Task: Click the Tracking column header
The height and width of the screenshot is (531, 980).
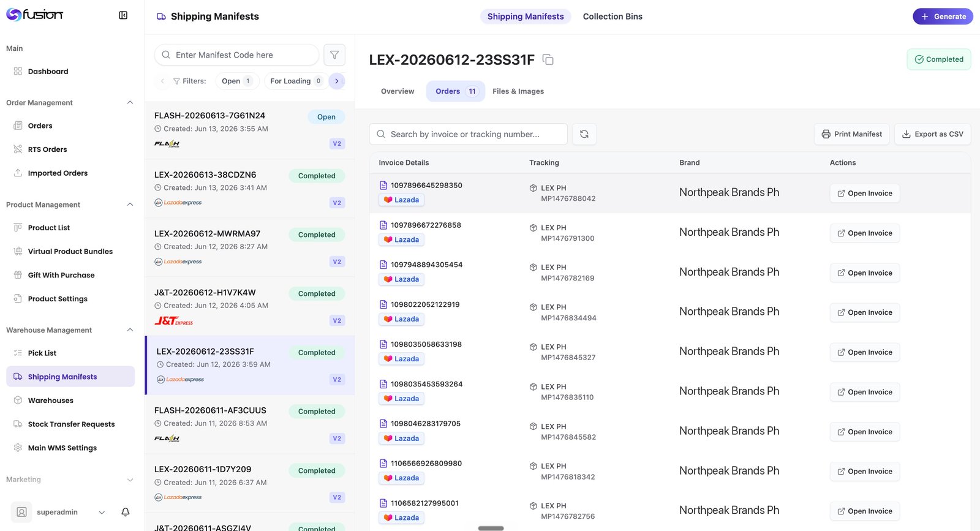Action: [544, 163]
